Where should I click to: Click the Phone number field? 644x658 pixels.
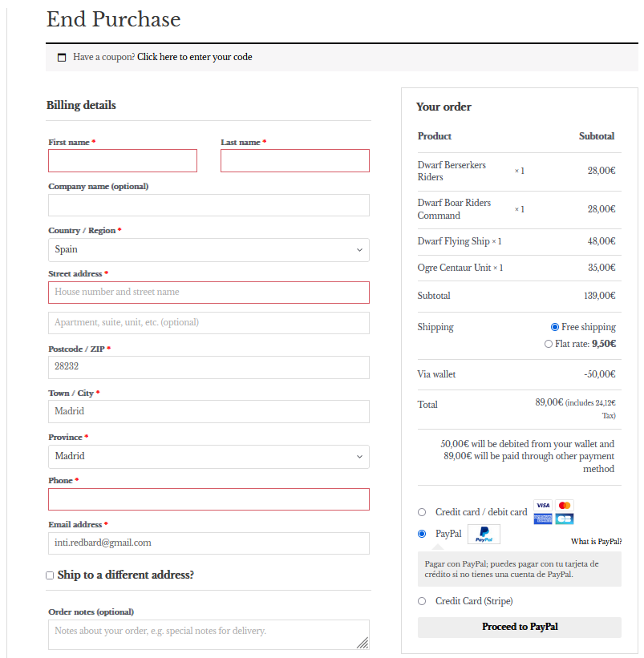(x=209, y=499)
